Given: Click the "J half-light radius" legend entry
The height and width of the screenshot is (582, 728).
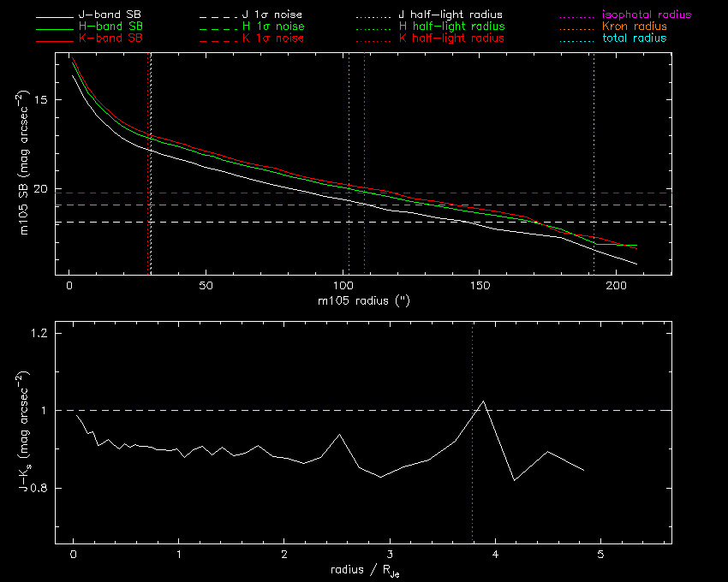Looking at the screenshot, I should pyautogui.click(x=451, y=15).
